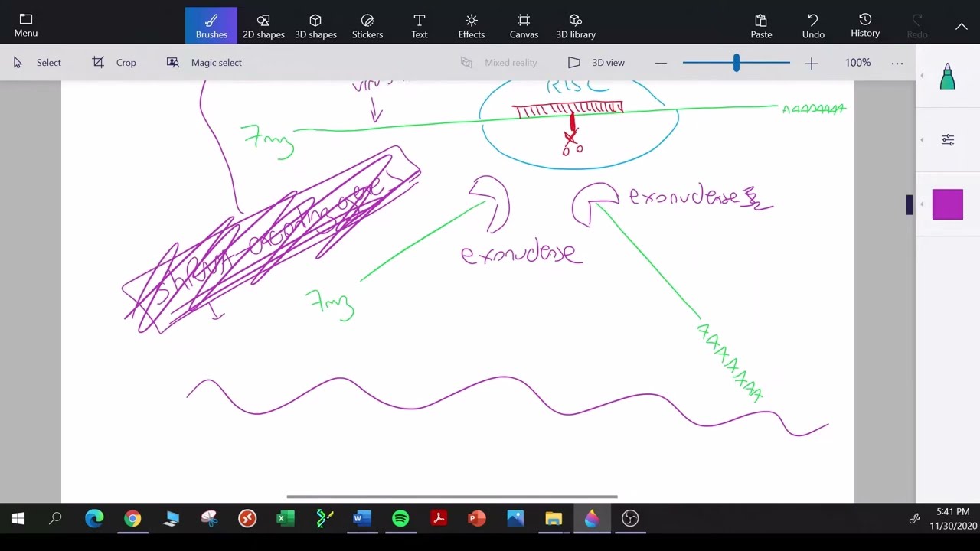Switch to Spotify in the taskbar
The width and height of the screenshot is (980, 551).
400,519
